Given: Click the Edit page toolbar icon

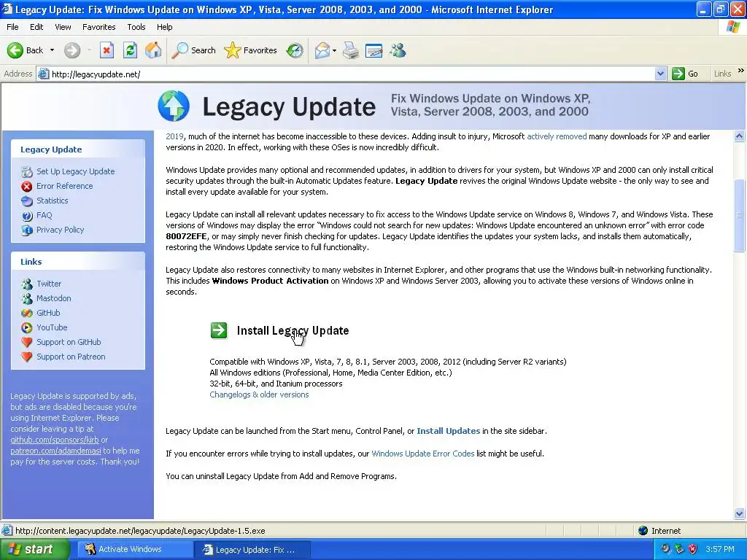Looking at the screenshot, I should pyautogui.click(x=374, y=50).
